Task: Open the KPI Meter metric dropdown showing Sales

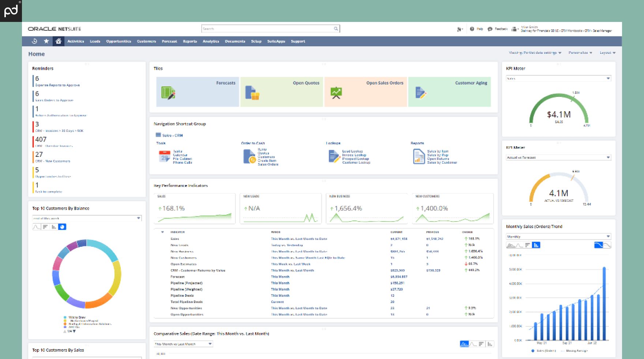Action: (x=559, y=78)
